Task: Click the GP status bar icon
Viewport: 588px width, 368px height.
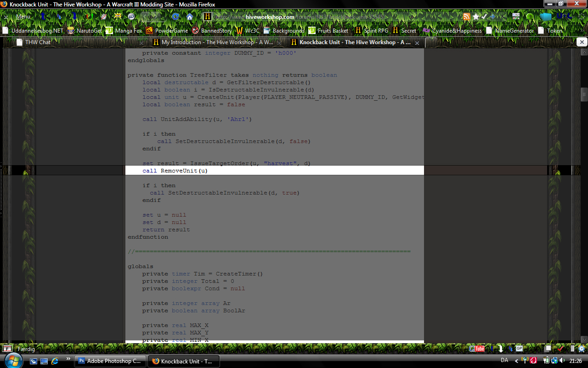Action: point(519,349)
